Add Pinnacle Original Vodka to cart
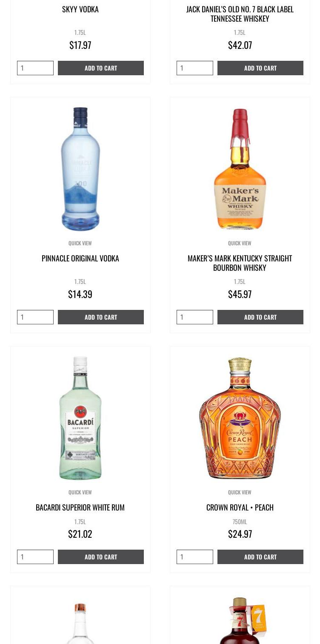 click(x=101, y=317)
